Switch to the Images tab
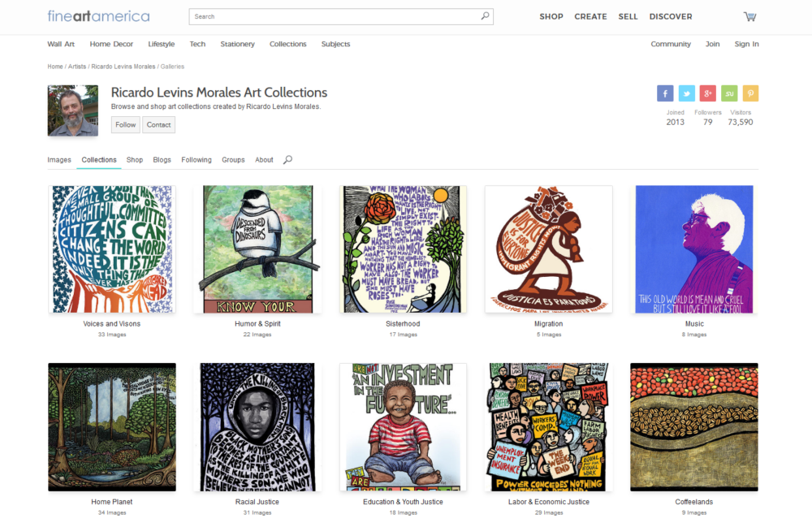812x523 pixels. point(59,160)
